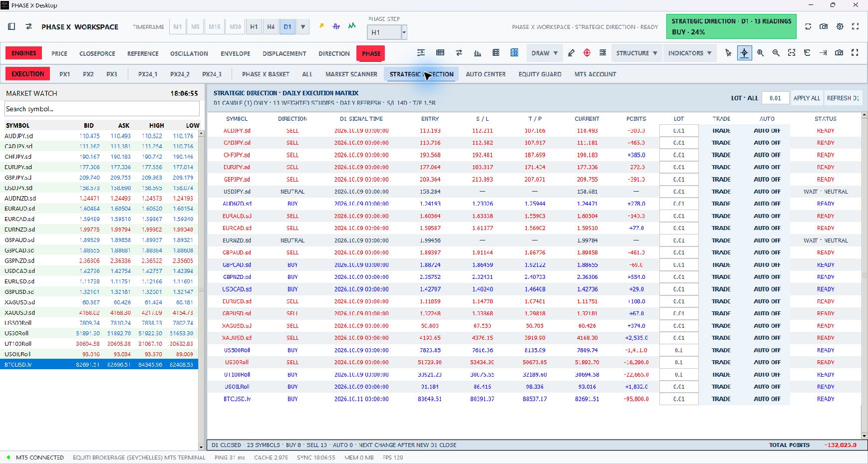Switch to the MARKET SCANNER tab
This screenshot has width=868, height=464.
point(351,74)
